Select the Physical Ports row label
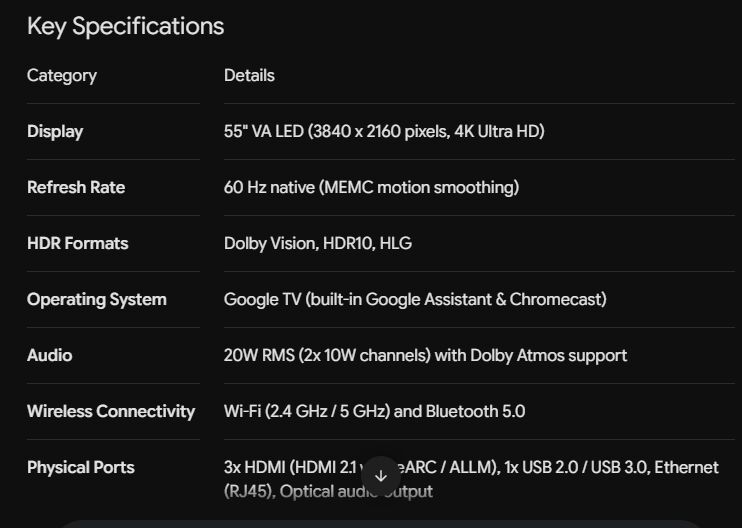 point(80,467)
